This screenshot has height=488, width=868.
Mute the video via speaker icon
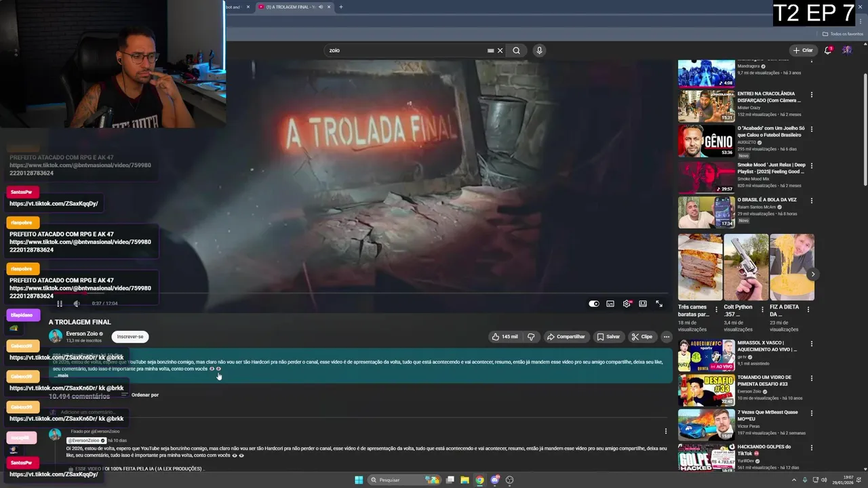(76, 304)
